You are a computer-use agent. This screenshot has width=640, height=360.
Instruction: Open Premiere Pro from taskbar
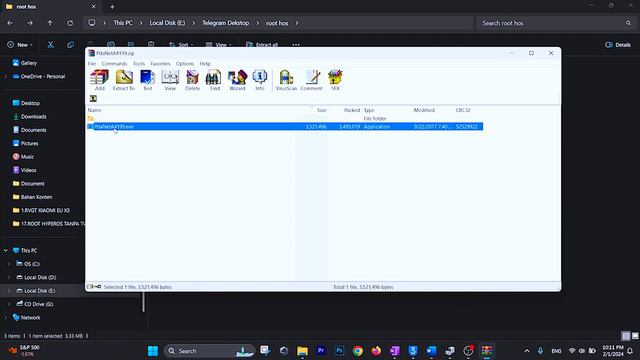321,351
